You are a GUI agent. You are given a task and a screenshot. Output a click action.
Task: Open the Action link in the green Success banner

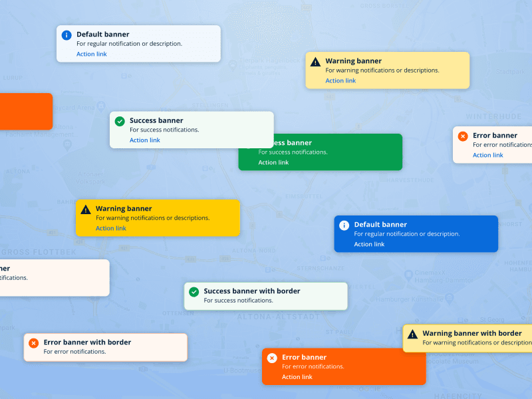(x=273, y=162)
